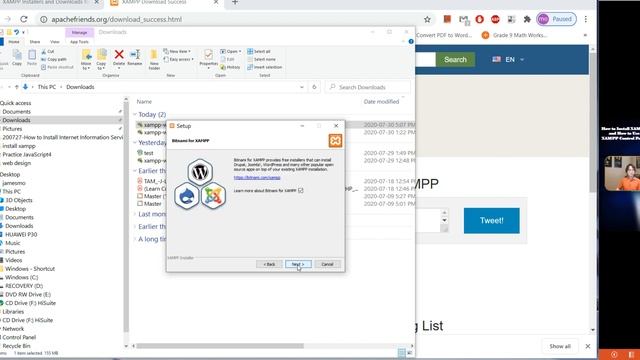
Task: Switch to XAMPP Download Success browser tab
Action: click(x=164, y=2)
